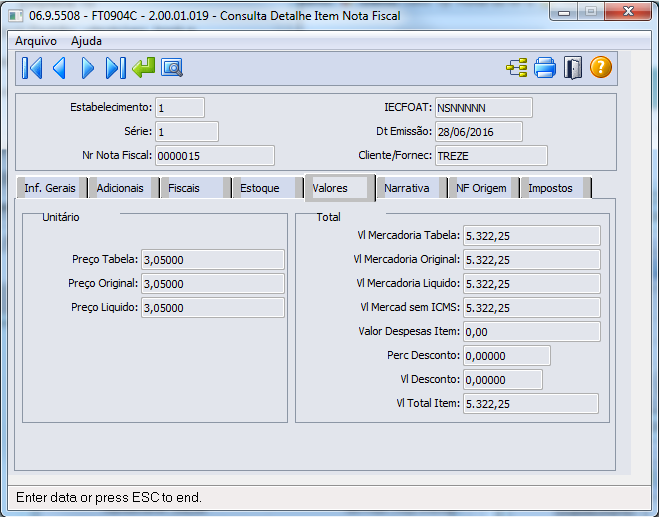The image size is (659, 517).
Task: Open the Arquivo menu
Action: click(36, 41)
